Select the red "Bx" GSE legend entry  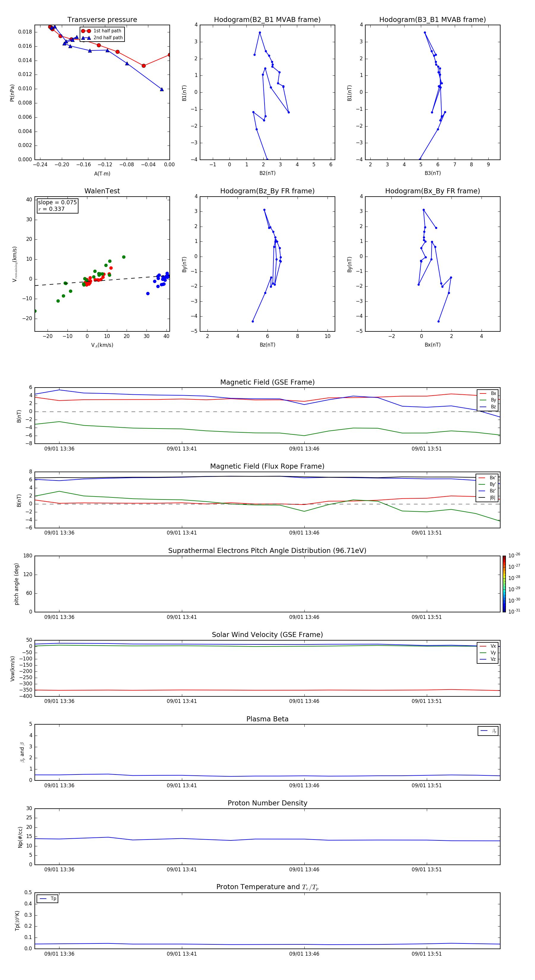click(488, 393)
